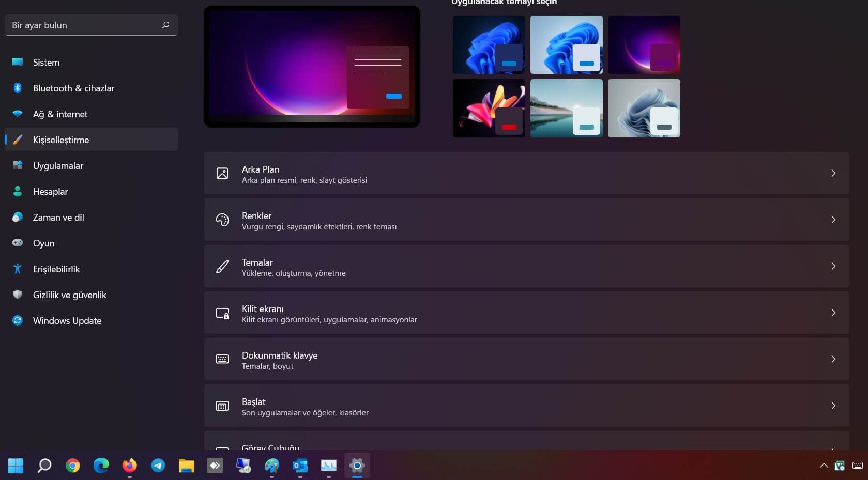Switch to Sistem section
Image resolution: width=868 pixels, height=480 pixels.
46,63
